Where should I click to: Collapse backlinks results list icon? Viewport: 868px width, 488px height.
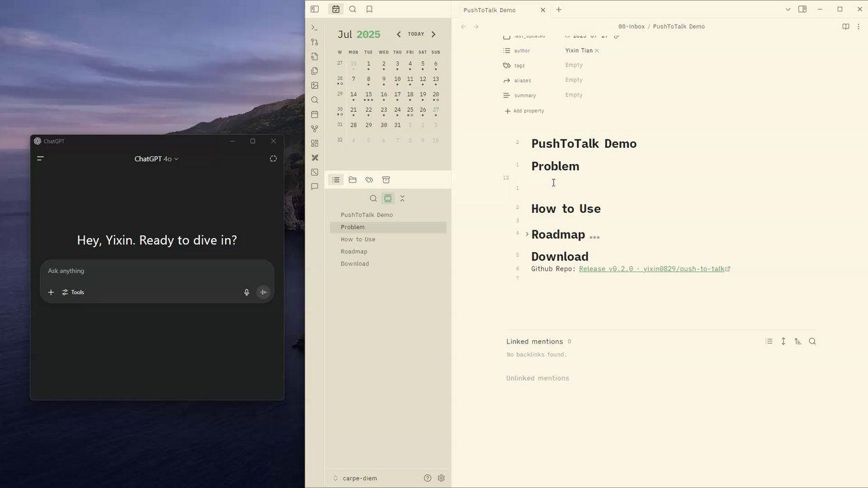[x=769, y=342]
